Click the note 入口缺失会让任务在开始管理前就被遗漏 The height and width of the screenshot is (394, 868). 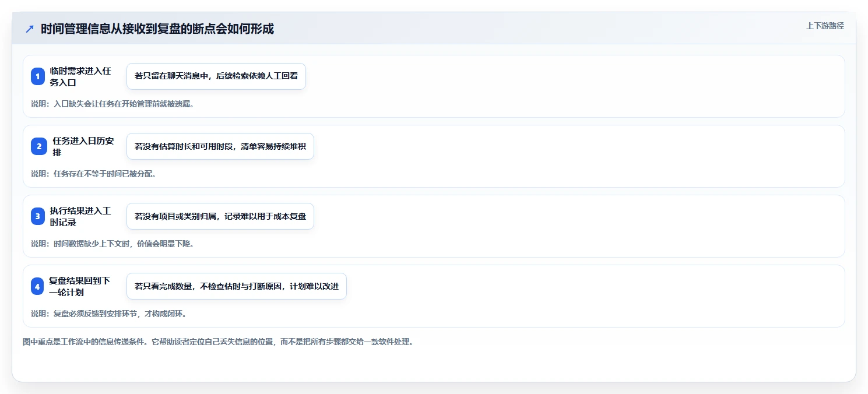113,104
